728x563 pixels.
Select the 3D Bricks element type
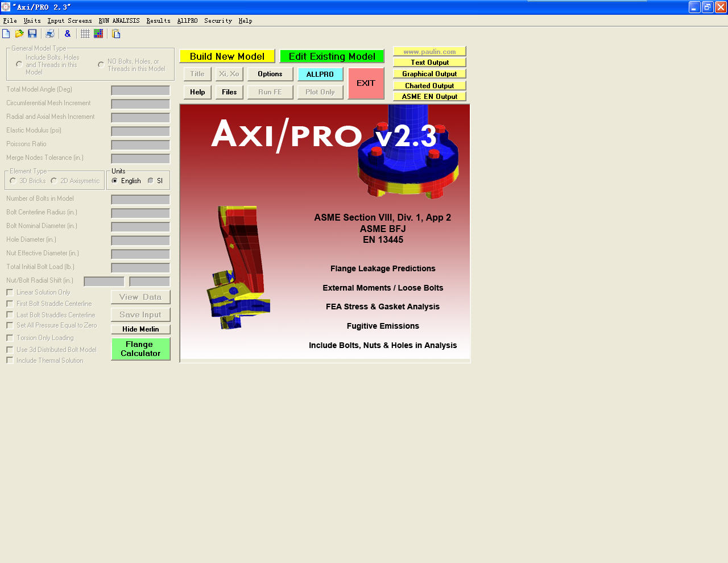pos(13,181)
